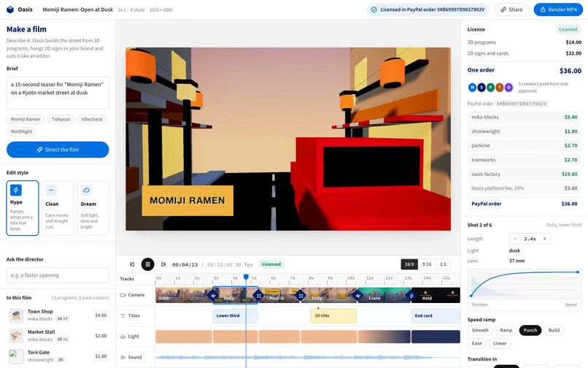Click the Camera track icon
Viewport: 588px width, 368px height.
pos(123,295)
